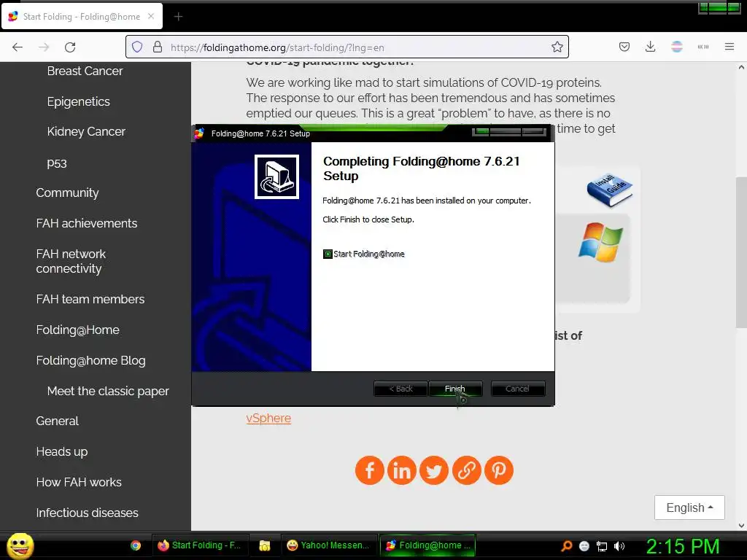Open Kidney Cancer sidebar link
Viewport: 747px width, 560px height.
point(86,131)
